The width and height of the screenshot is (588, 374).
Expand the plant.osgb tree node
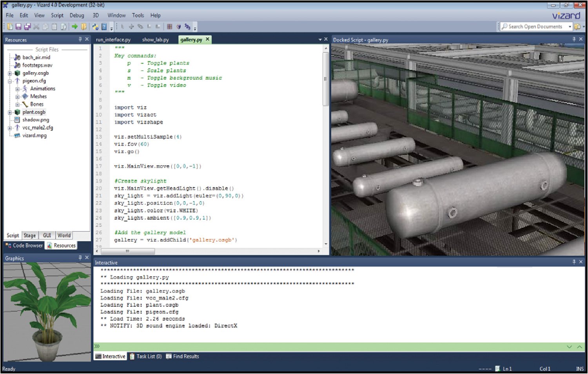click(x=10, y=112)
